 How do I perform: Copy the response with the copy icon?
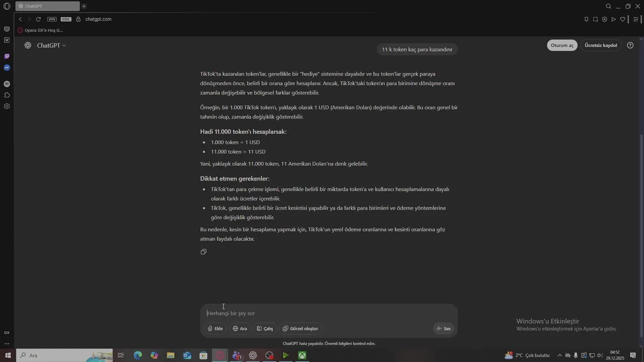pos(203,252)
